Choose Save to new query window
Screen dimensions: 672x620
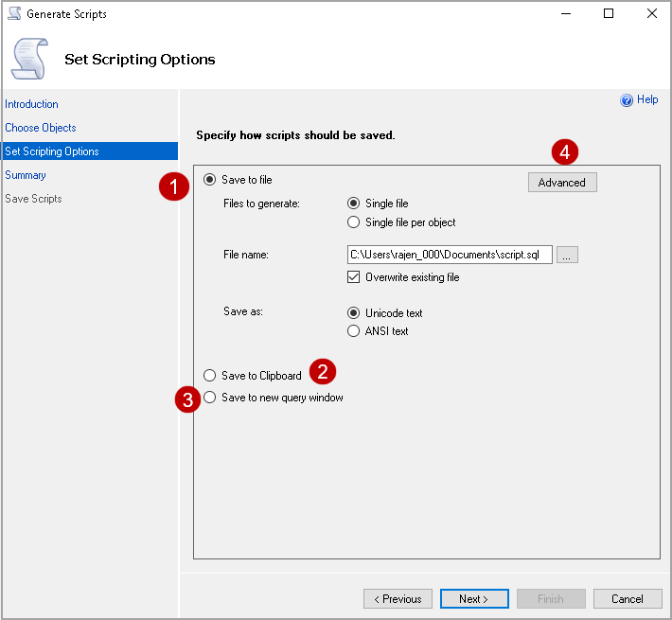pyautogui.click(x=210, y=398)
